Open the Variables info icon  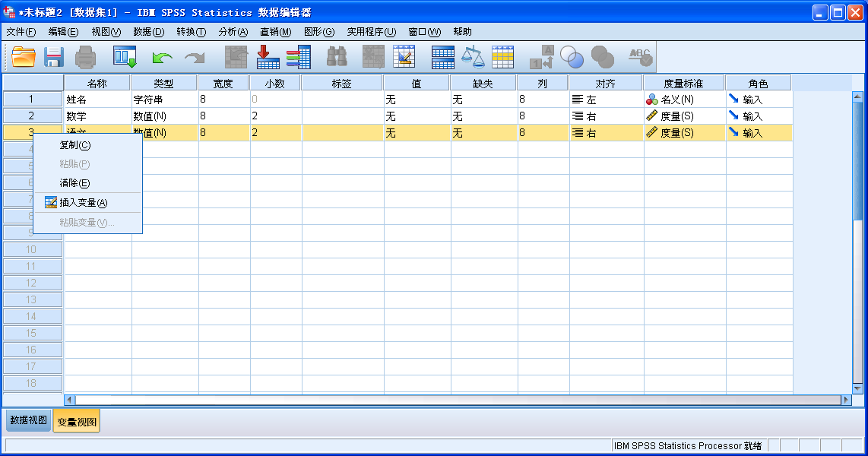point(299,57)
